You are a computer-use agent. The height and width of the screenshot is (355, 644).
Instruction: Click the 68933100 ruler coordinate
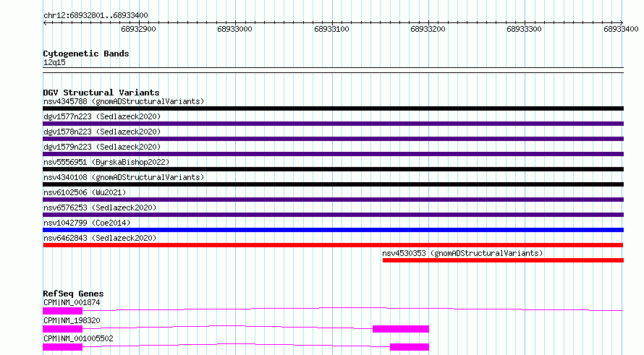(331, 29)
